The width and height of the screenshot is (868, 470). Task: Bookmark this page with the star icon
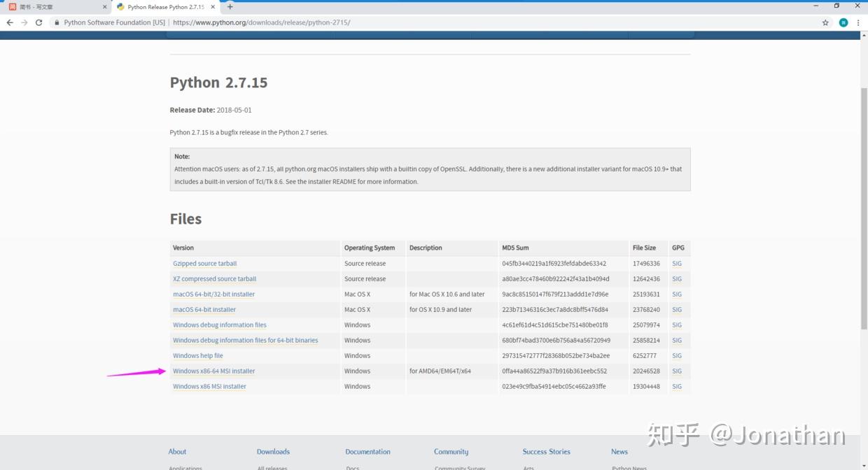(826, 22)
